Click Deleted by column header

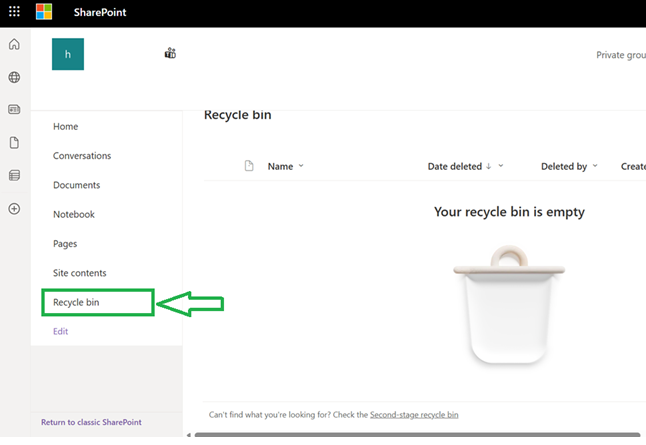tap(564, 166)
